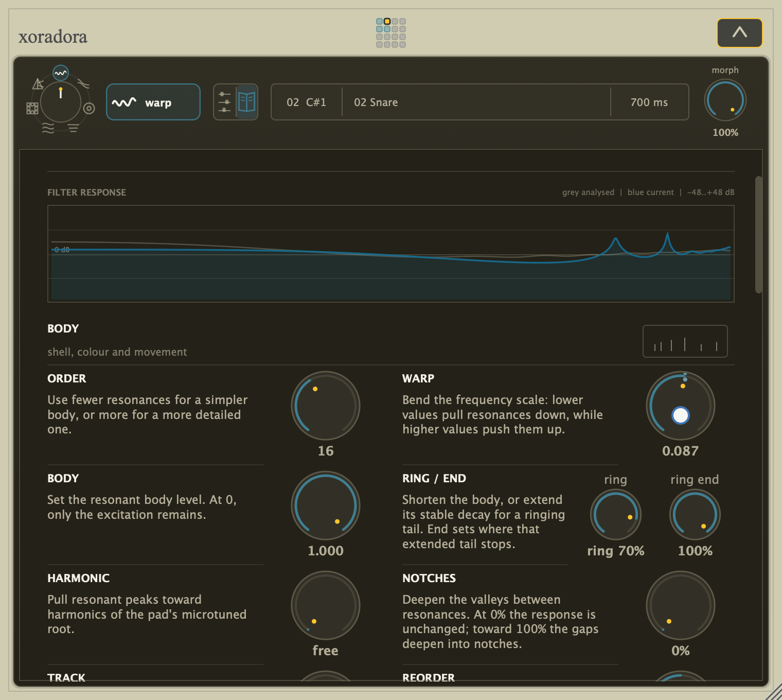Adjust the morph knob
782x700 pixels.
tap(725, 100)
